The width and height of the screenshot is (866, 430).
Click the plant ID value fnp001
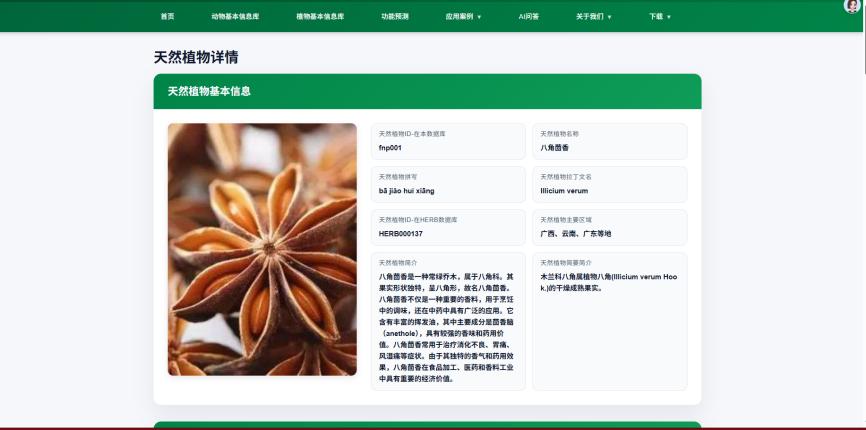coord(390,148)
